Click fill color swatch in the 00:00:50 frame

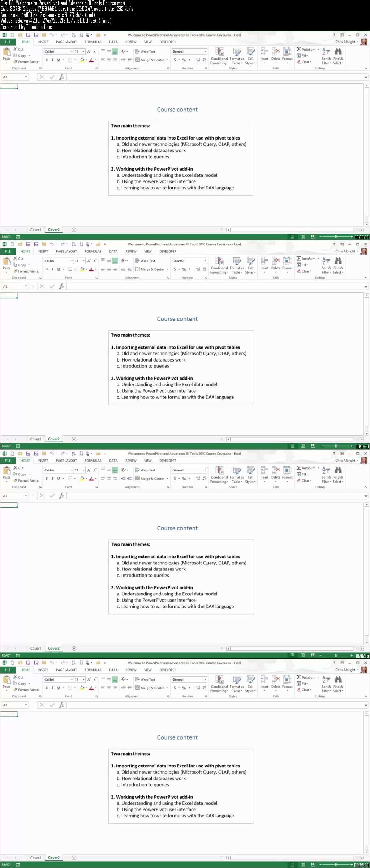82,60
